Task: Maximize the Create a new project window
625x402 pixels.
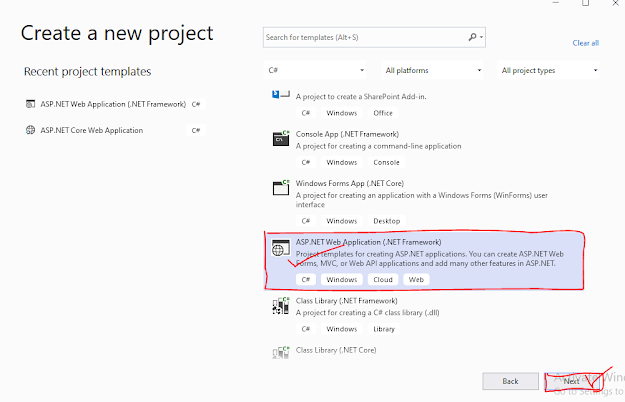Action: (x=586, y=3)
